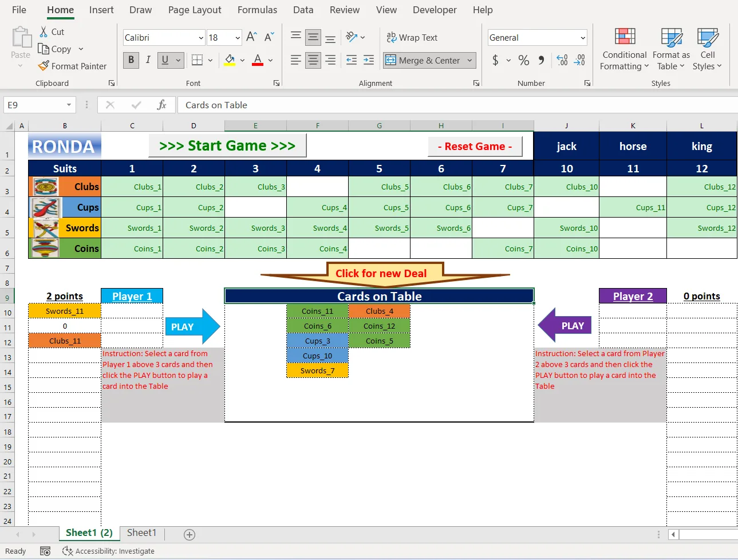Apply italic formatting
The width and height of the screenshot is (738, 560).
(x=147, y=60)
